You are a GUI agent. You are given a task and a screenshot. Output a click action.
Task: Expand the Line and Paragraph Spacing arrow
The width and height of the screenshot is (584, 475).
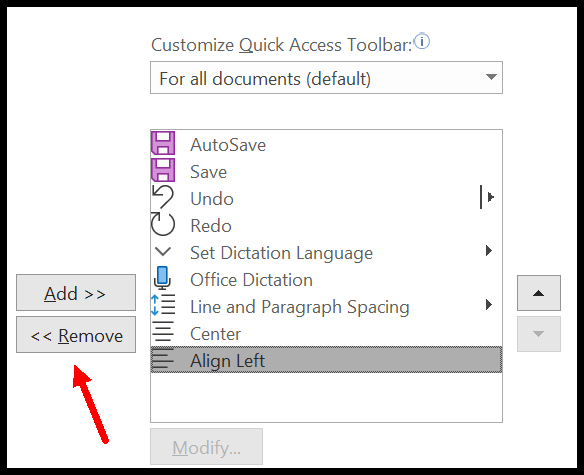pos(489,305)
